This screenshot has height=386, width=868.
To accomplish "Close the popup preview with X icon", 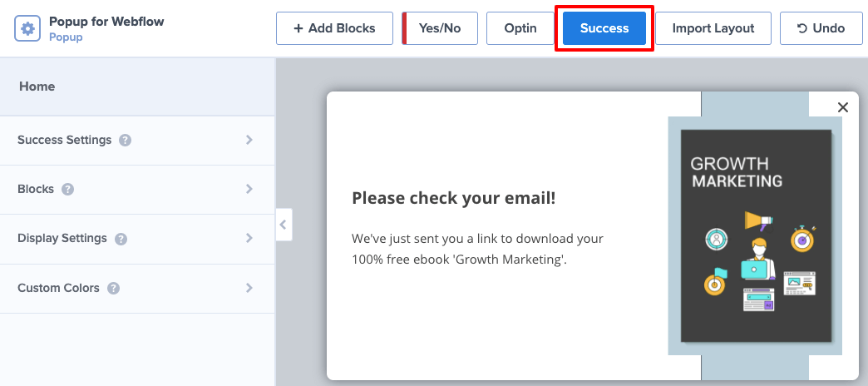I will [843, 107].
